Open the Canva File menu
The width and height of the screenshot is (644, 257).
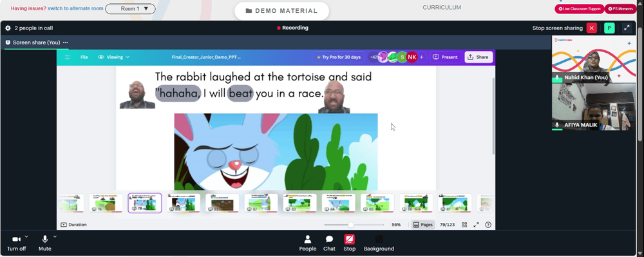coord(84,57)
